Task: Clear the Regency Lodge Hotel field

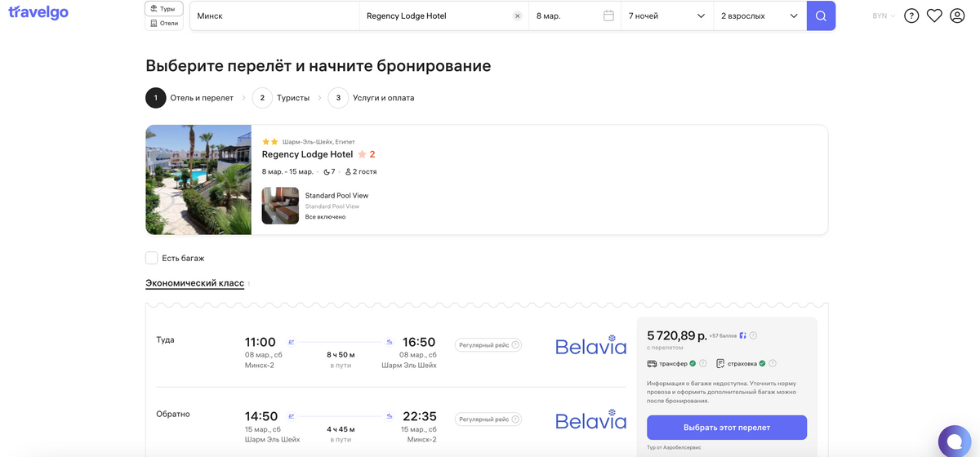Action: [517, 16]
